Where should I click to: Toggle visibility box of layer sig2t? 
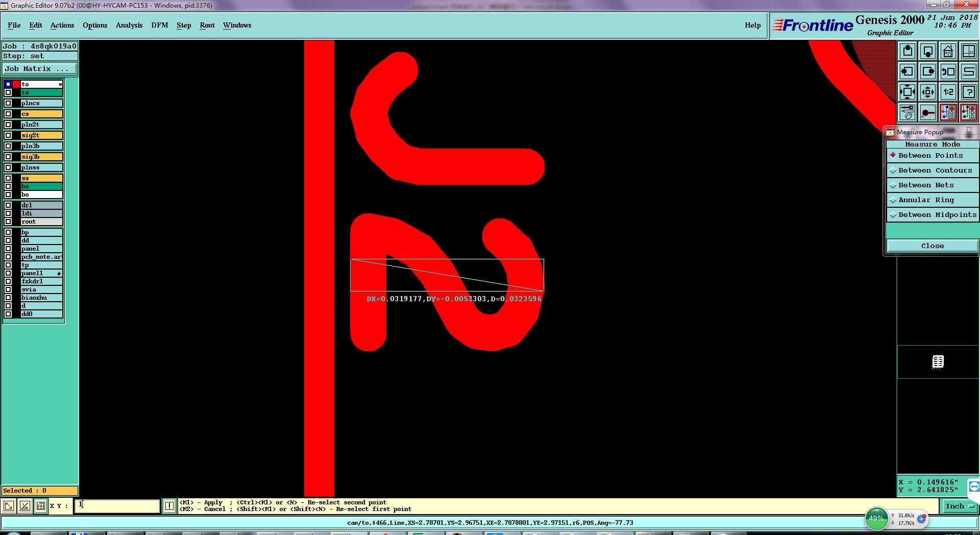pyautogui.click(x=8, y=135)
